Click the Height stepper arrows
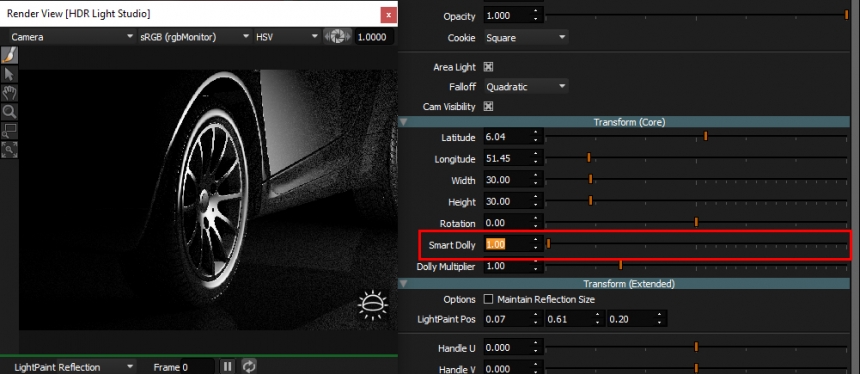Screen dimensions: 860x374 click(x=536, y=201)
